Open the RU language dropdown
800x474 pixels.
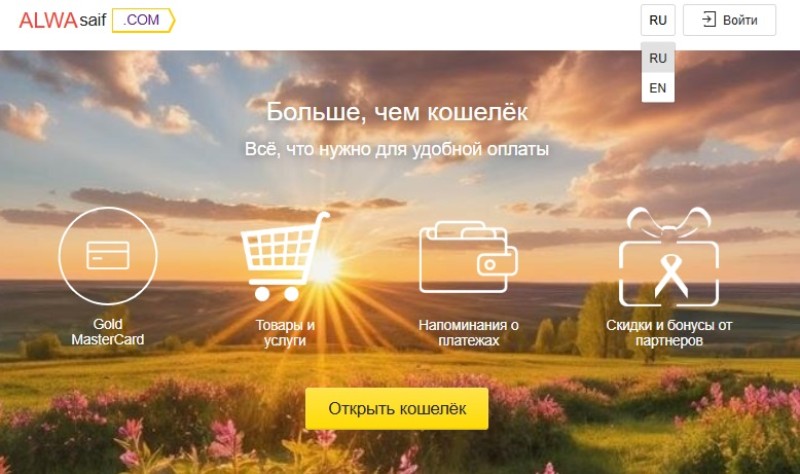(658, 20)
